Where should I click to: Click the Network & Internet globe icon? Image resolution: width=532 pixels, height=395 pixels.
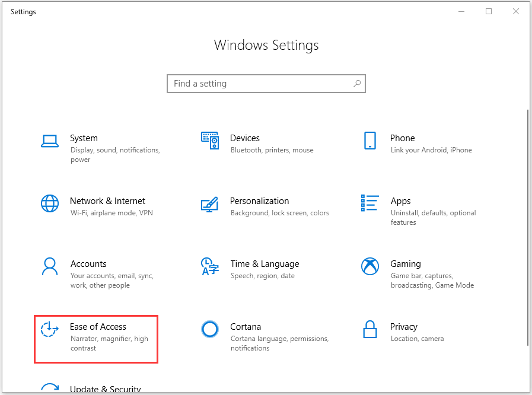click(50, 204)
